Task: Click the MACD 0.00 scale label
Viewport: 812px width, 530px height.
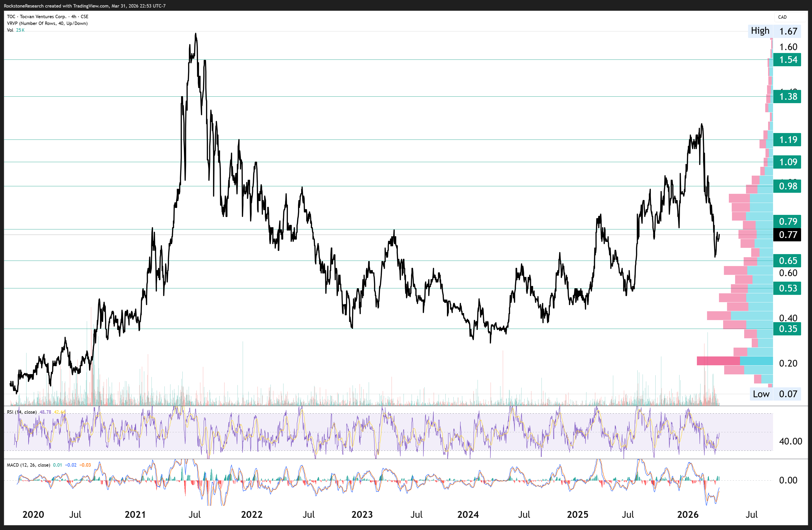Action: pos(788,480)
